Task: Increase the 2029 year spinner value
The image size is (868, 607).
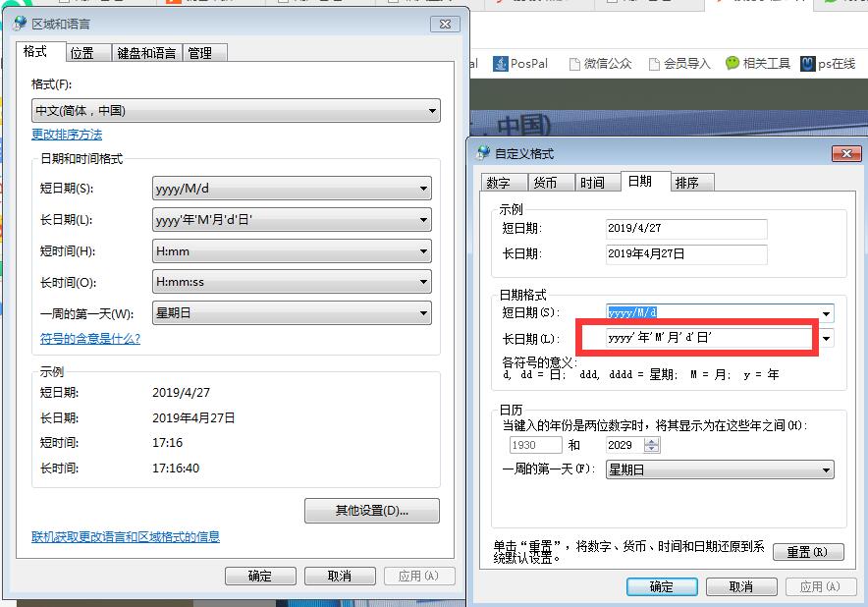Action: (652, 441)
